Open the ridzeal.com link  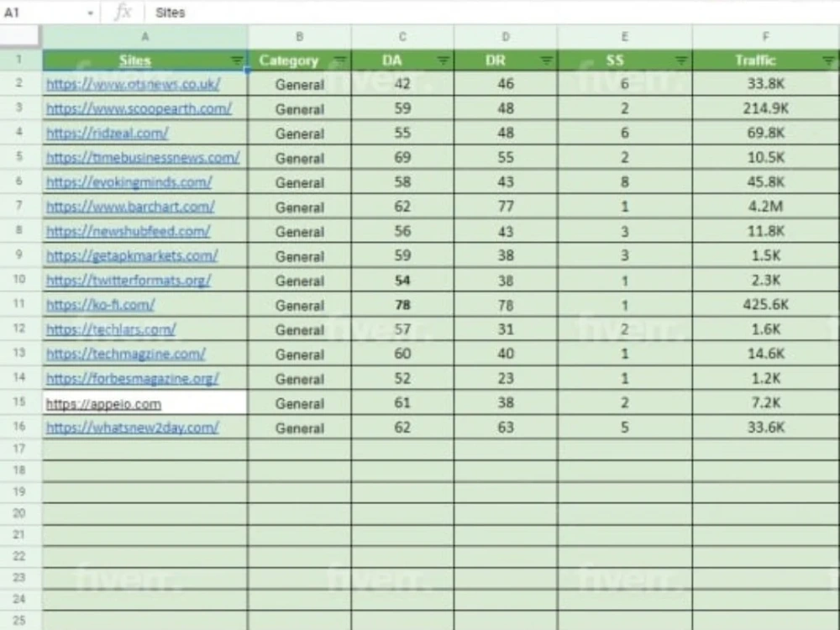[108, 134]
